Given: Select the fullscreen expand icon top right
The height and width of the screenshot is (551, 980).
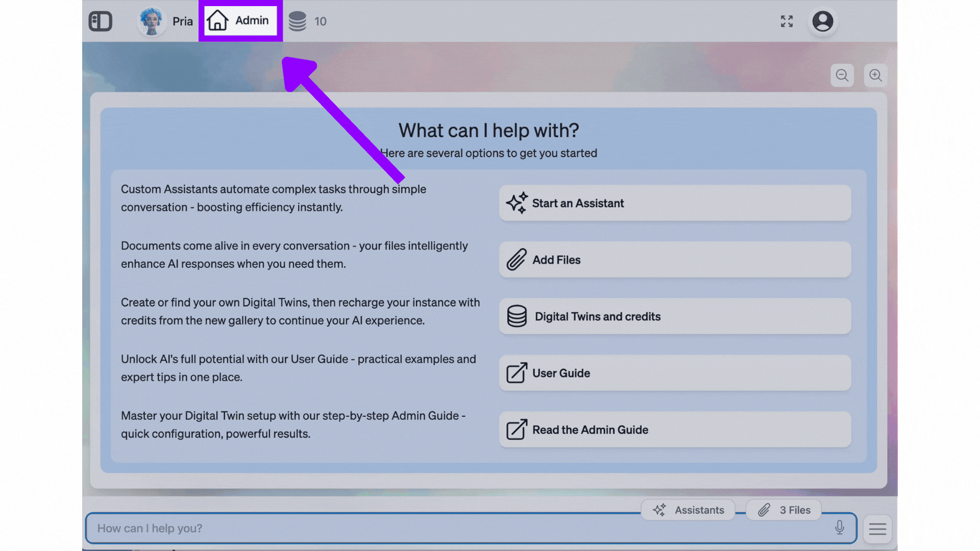Looking at the screenshot, I should (x=787, y=21).
